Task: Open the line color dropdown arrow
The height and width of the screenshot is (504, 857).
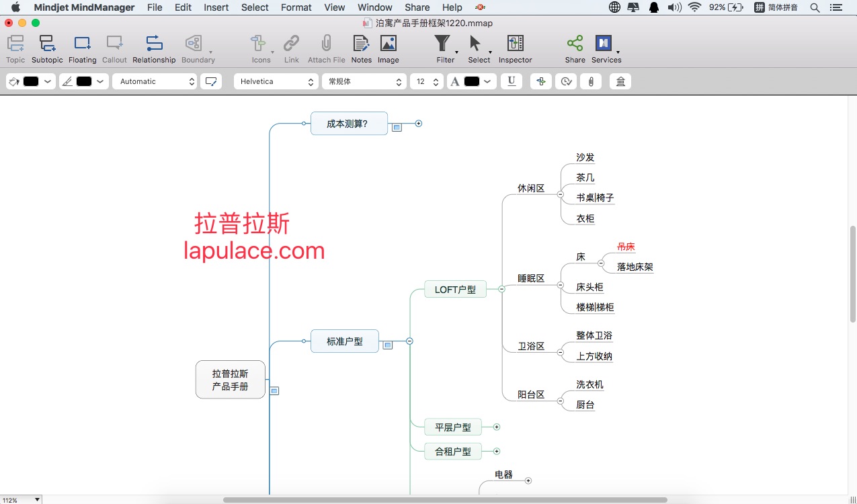Action: [100, 81]
